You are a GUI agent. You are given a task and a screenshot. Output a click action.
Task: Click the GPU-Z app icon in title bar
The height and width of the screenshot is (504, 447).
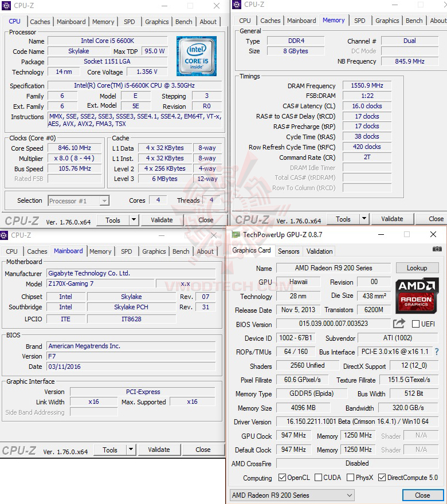[x=236, y=235]
